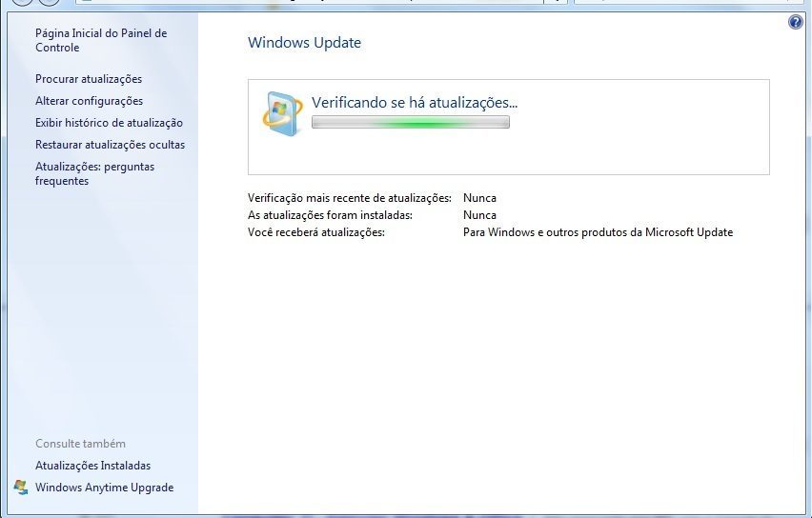The width and height of the screenshot is (812, 518).
Task: Click the 'Você receberá atualizações:' label
Action: 315,232
